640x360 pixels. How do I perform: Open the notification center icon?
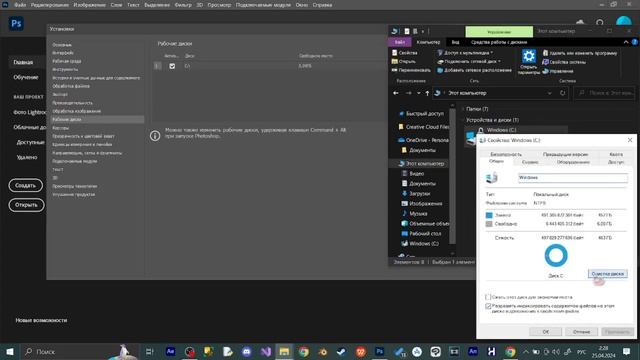click(627, 351)
